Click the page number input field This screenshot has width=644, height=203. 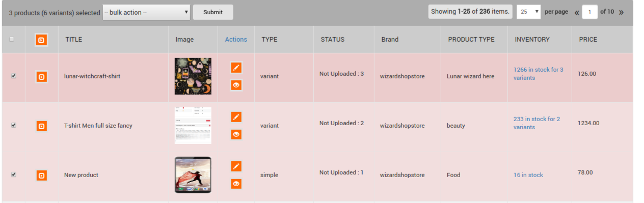(x=589, y=12)
